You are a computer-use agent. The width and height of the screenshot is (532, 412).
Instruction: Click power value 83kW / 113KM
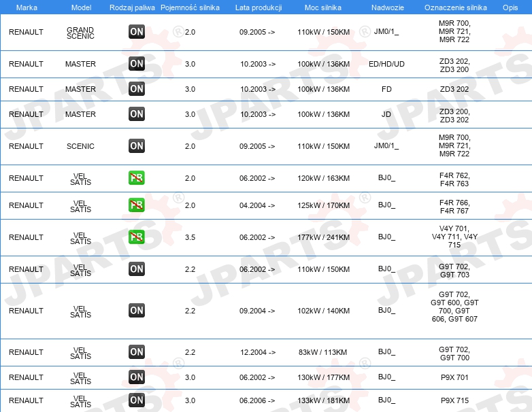(x=322, y=352)
